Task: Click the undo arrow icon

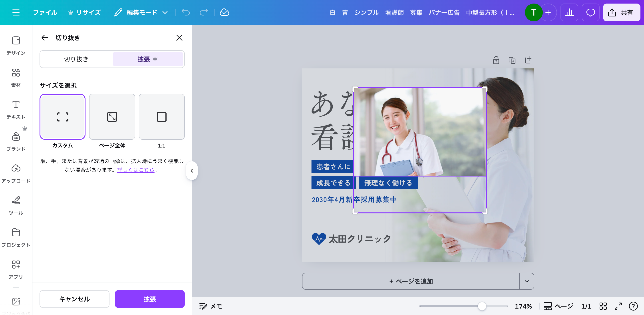Action: click(x=186, y=12)
